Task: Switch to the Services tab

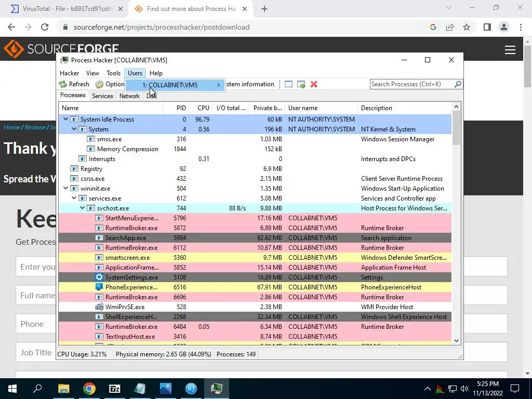Action: click(102, 96)
